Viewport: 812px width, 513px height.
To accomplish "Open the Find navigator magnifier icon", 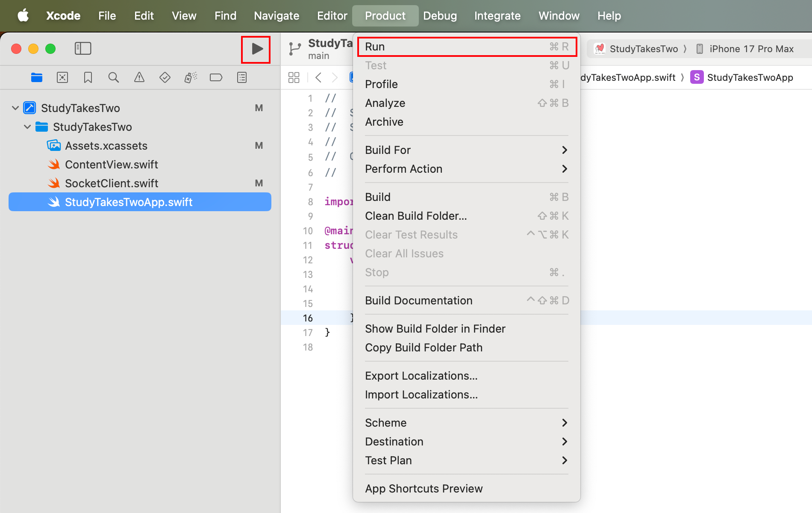I will (114, 77).
